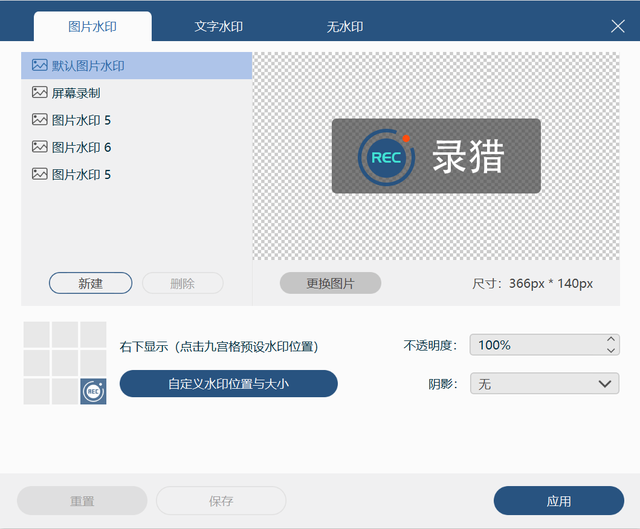Set watermark position to the middle-right grid cell

click(93, 363)
